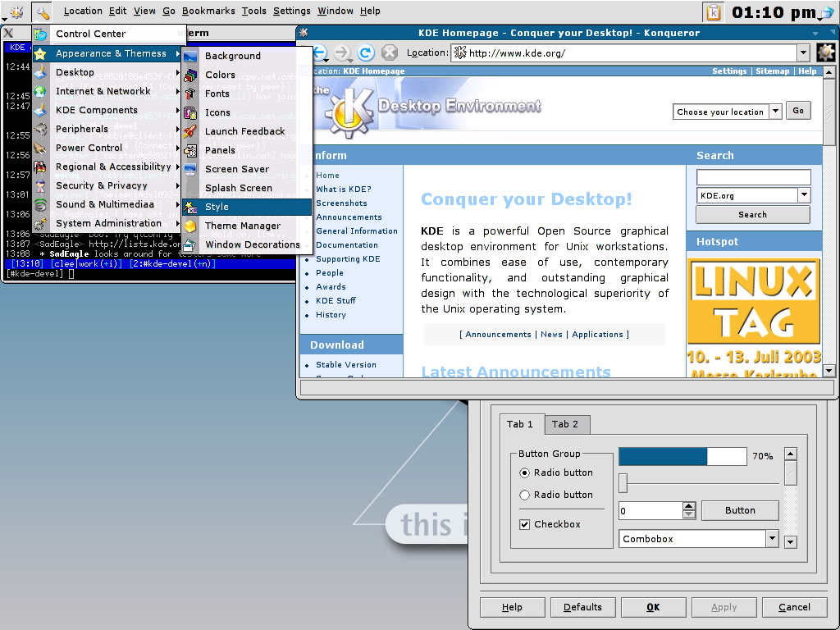Open the KDE.org search scope dropdown
This screenshot has width=840, height=630.
804,195
